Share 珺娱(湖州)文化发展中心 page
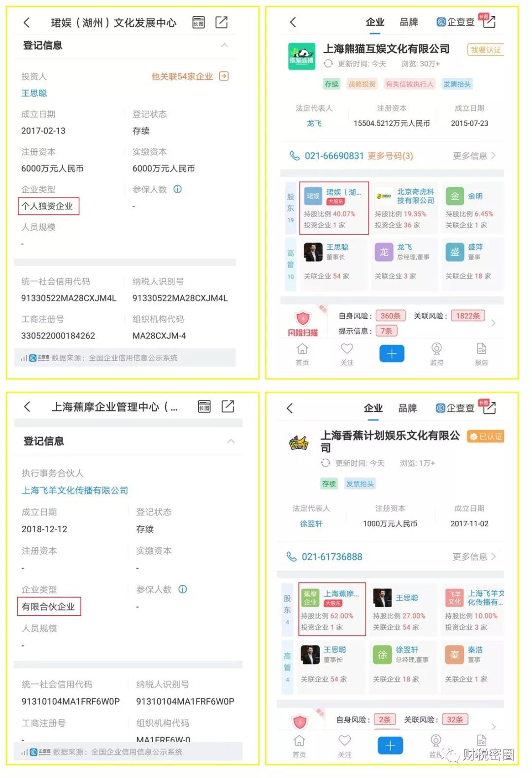The image size is (532, 778). [222, 22]
